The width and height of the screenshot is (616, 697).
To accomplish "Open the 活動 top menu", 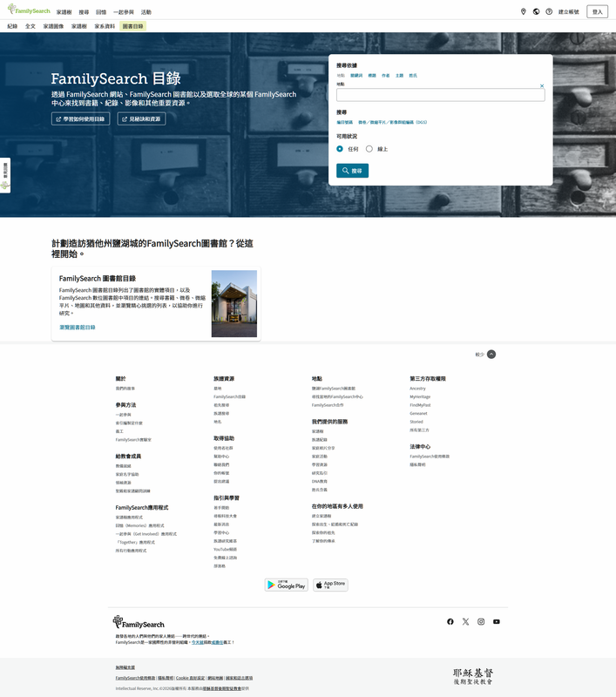I will [x=146, y=12].
